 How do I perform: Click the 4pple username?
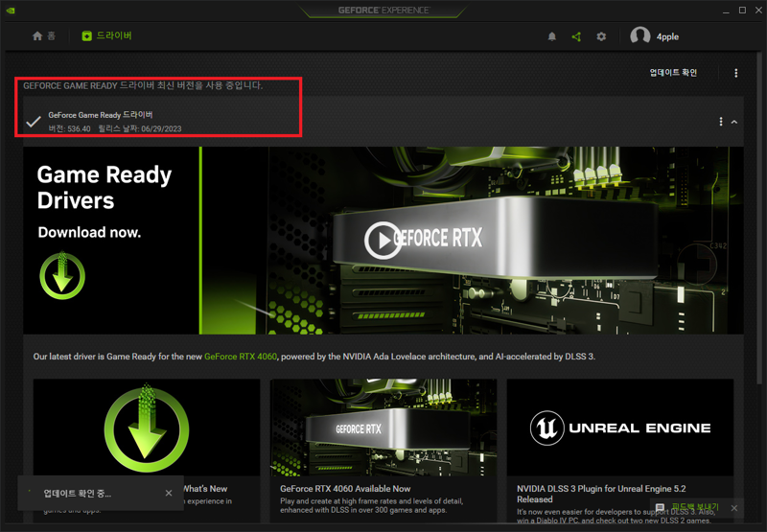point(667,36)
